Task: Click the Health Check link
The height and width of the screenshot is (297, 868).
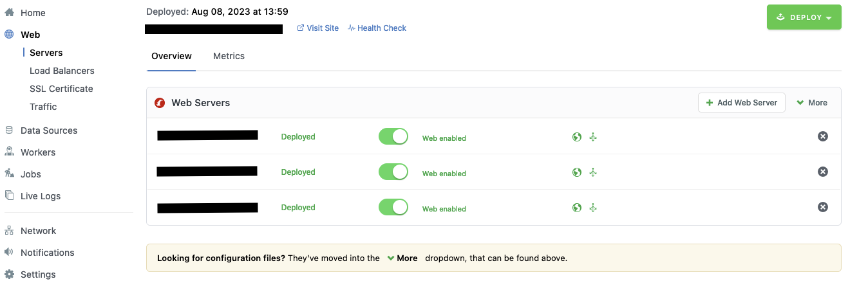Action: point(377,28)
